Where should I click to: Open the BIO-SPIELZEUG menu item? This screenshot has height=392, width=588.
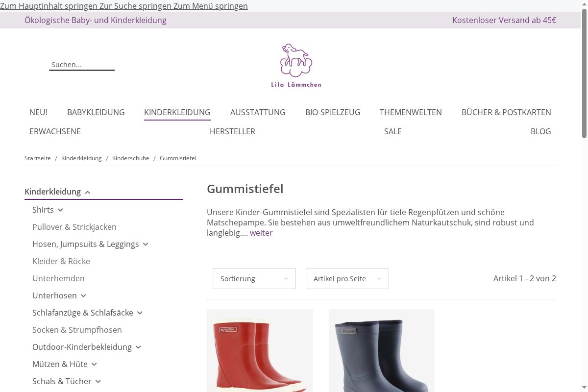[333, 112]
